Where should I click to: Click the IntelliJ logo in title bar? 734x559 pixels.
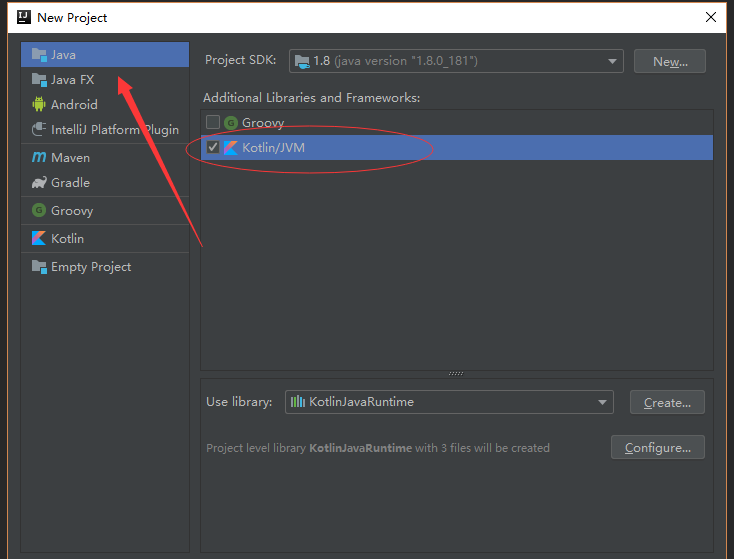(23, 17)
